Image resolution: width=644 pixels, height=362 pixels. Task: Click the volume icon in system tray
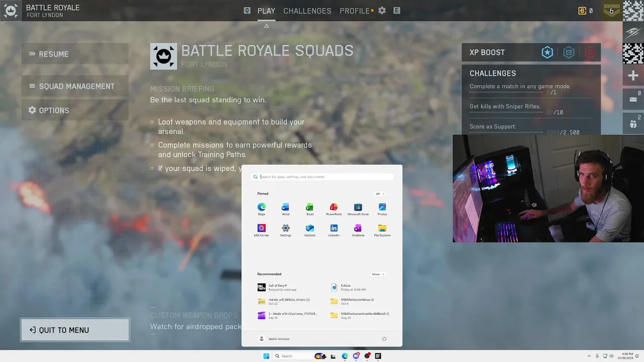[x=611, y=356]
